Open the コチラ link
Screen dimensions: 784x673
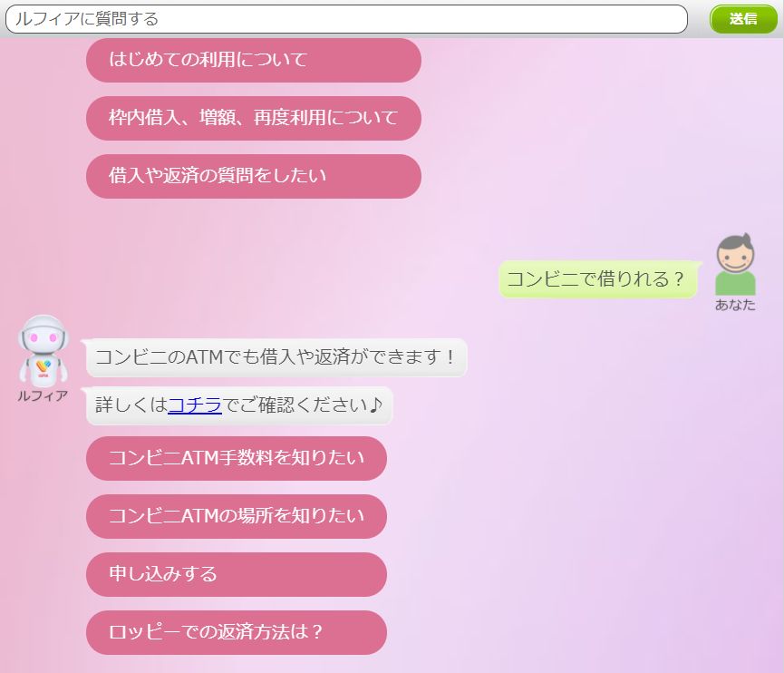click(x=195, y=405)
